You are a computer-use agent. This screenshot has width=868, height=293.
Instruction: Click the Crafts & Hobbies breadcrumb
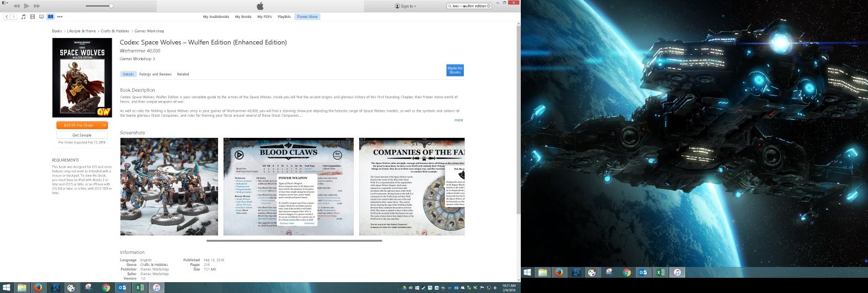115,31
